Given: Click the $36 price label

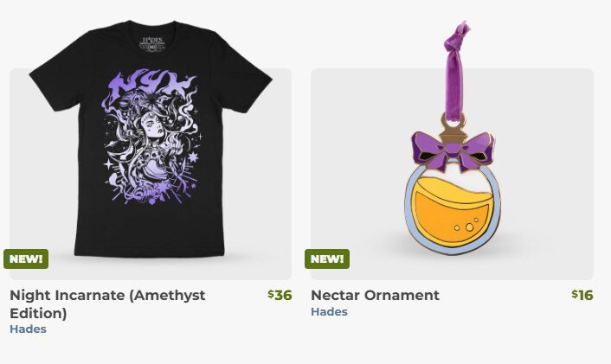Looking at the screenshot, I should (x=280, y=295).
